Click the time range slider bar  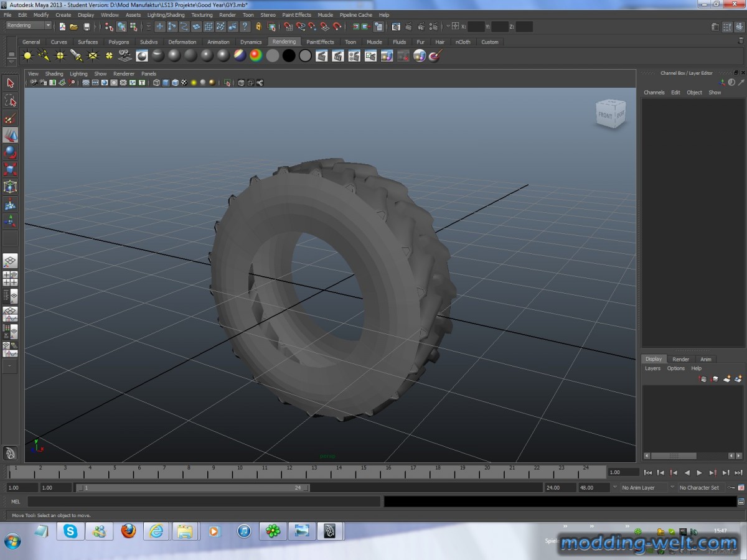[193, 488]
